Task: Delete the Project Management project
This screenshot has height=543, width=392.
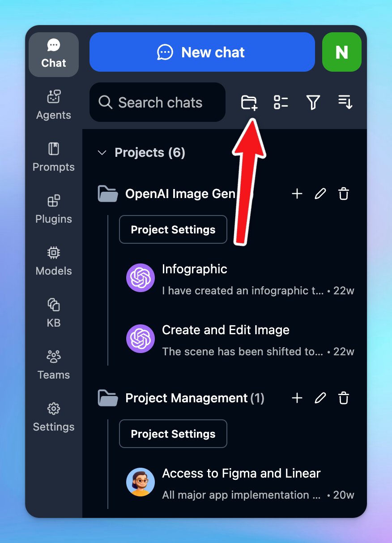Action: [344, 398]
